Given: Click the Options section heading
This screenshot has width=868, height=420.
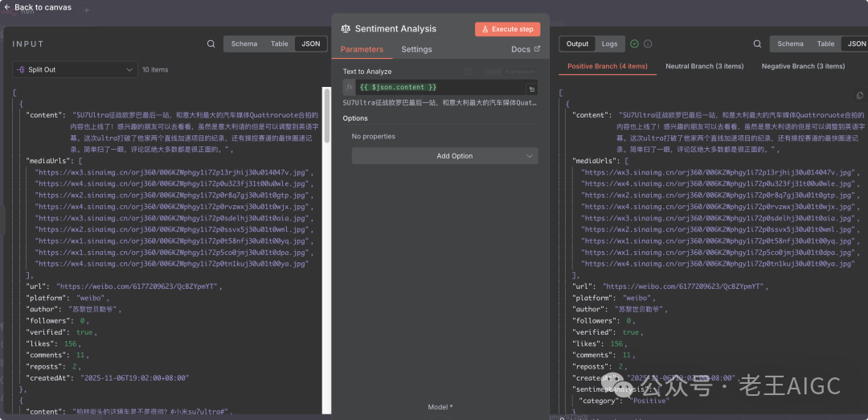Looking at the screenshot, I should (355, 118).
